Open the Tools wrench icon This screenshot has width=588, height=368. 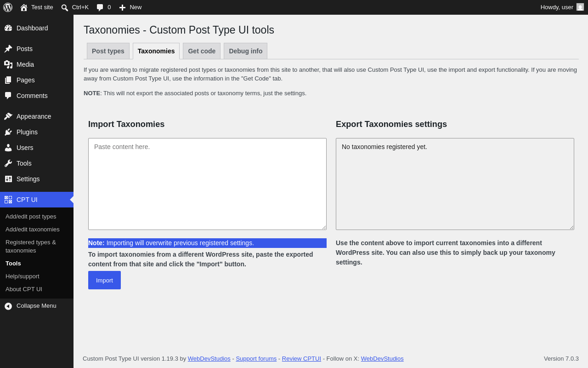point(8,163)
